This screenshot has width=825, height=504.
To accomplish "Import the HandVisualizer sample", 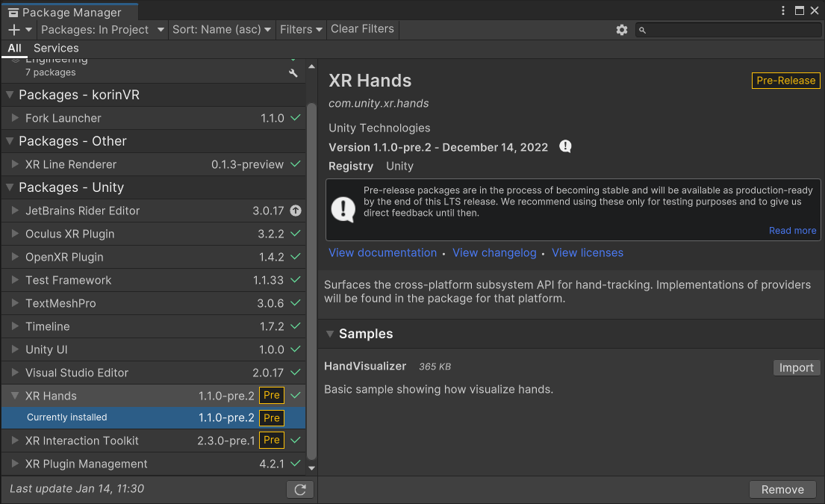I will click(796, 368).
